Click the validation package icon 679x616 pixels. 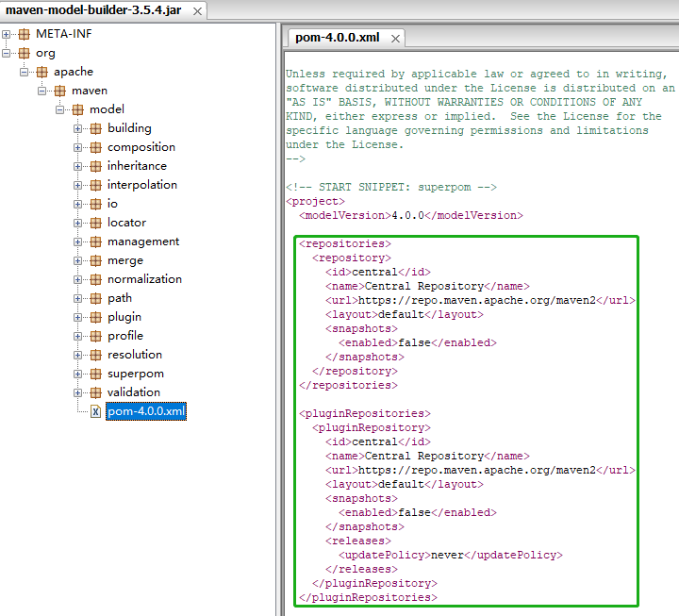pyautogui.click(x=95, y=393)
